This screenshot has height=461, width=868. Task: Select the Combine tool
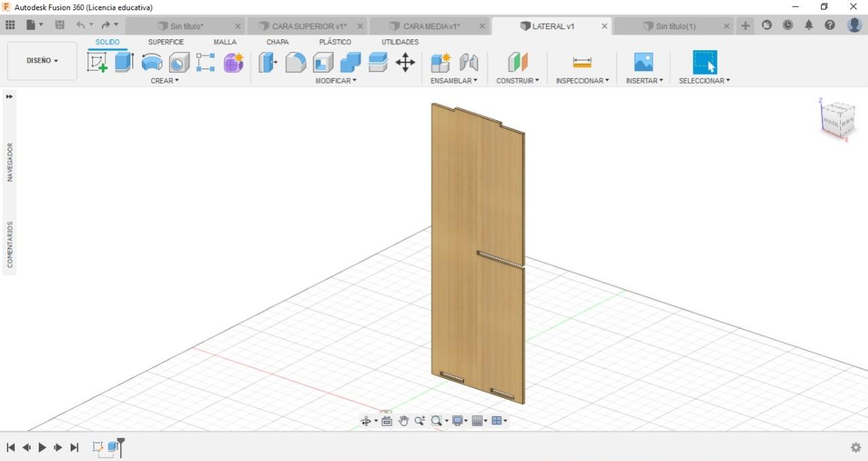click(x=350, y=62)
